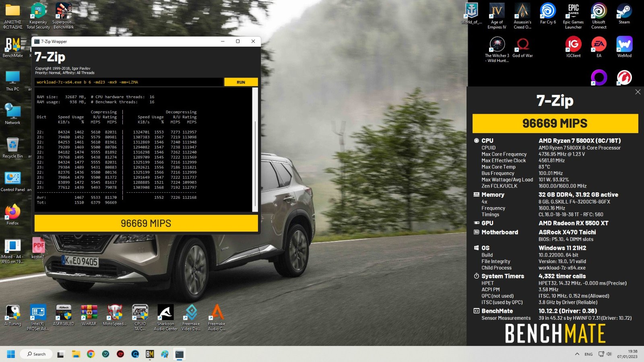Launch Far Cry 6 shortcut
644x362 pixels.
click(x=548, y=14)
